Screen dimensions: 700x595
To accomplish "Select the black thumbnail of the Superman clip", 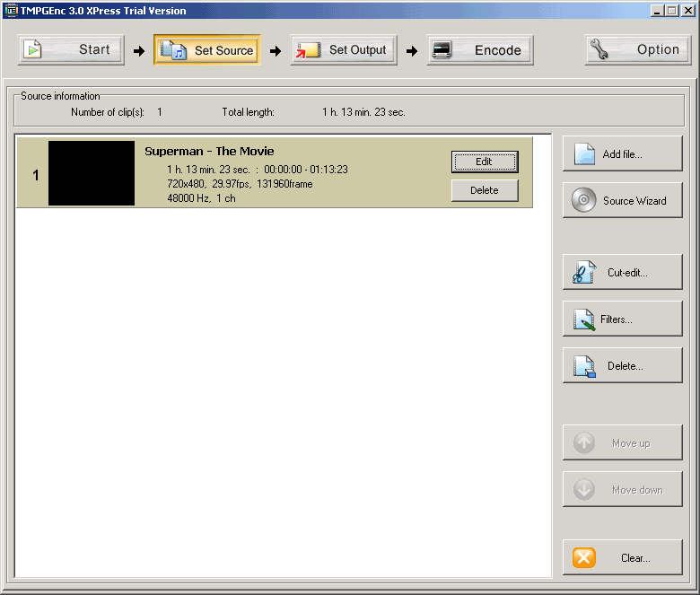I will coord(92,173).
